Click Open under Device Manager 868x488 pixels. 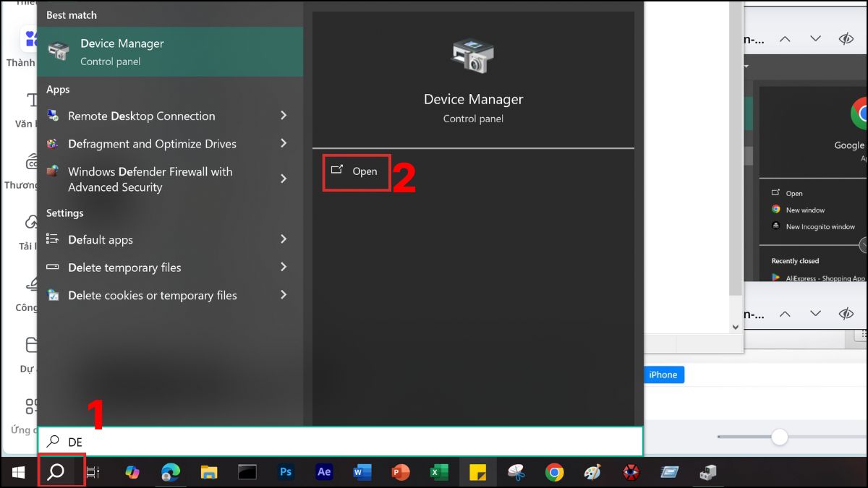pyautogui.click(x=356, y=172)
